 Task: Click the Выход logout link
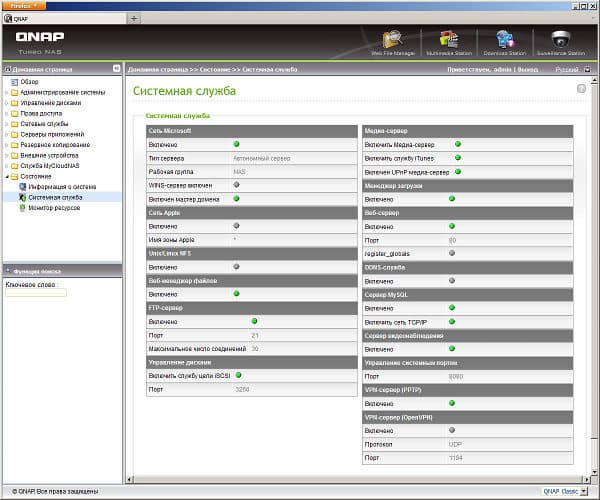click(x=528, y=70)
